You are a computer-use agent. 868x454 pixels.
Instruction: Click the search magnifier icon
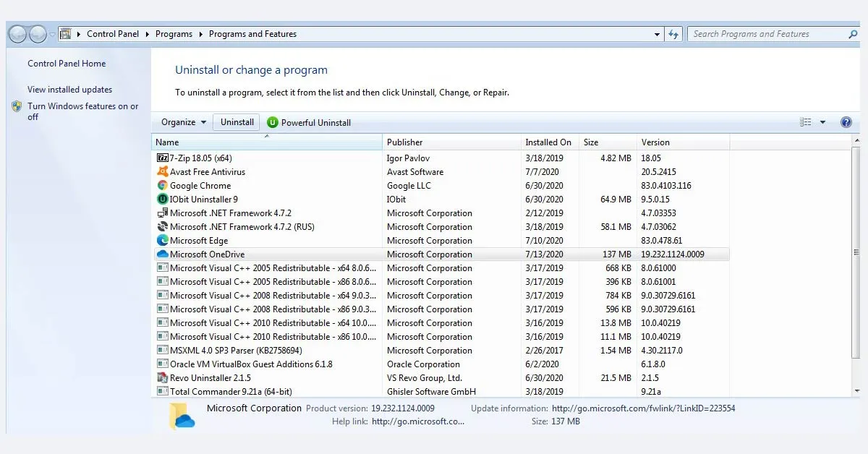coord(853,34)
